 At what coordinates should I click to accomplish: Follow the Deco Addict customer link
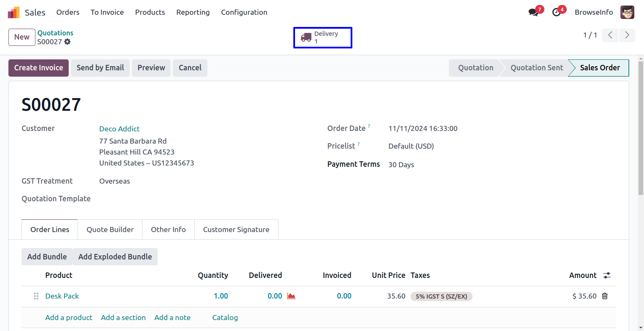pos(119,129)
